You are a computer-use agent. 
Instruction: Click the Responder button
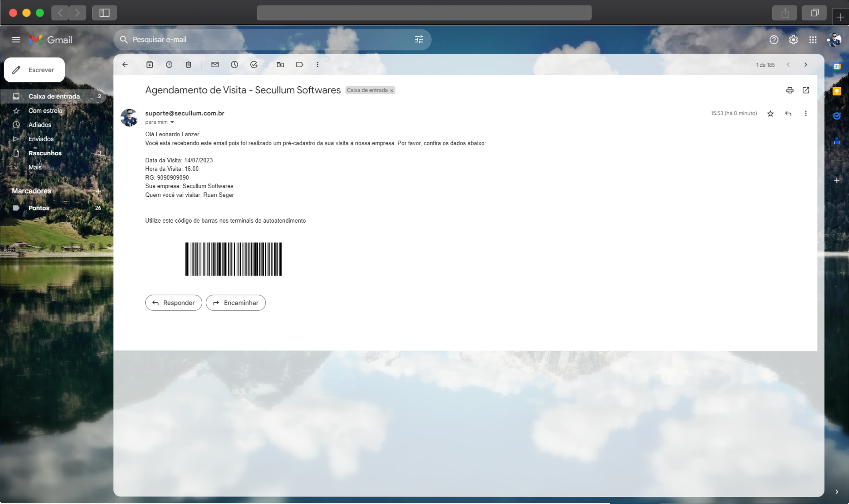(174, 303)
